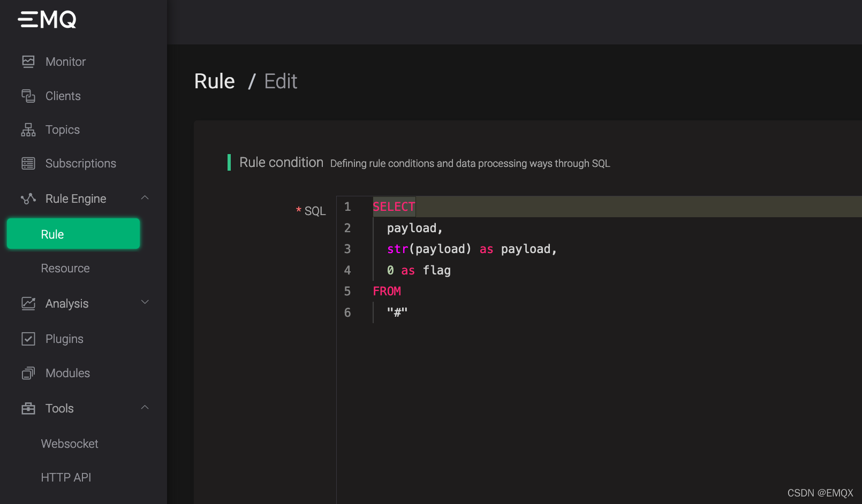Click the FROM keyword on line 5
This screenshot has width=862, height=504.
tap(387, 291)
